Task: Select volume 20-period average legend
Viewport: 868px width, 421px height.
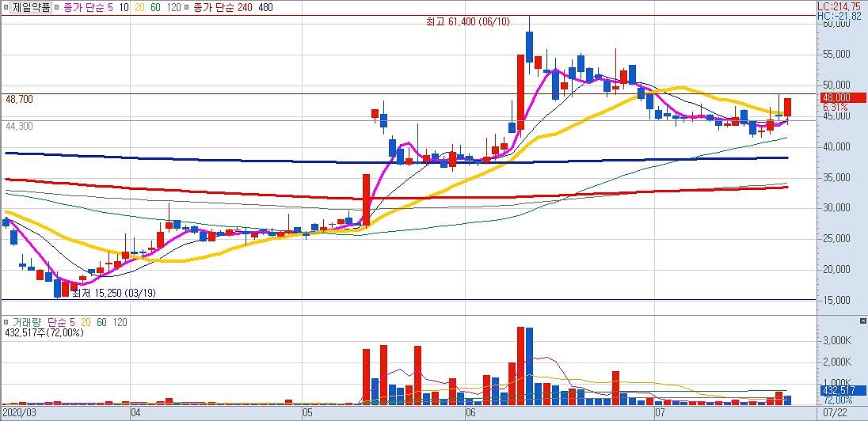Action: [86, 322]
